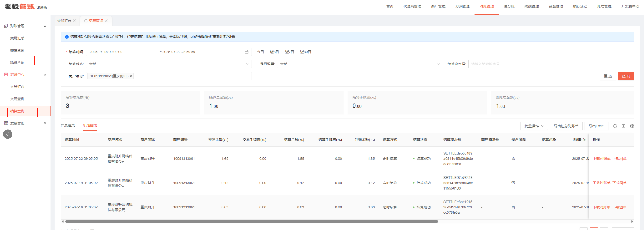The width and height of the screenshot is (644, 230).
Task: Open calendar icon in settlement time field
Action: (x=247, y=52)
